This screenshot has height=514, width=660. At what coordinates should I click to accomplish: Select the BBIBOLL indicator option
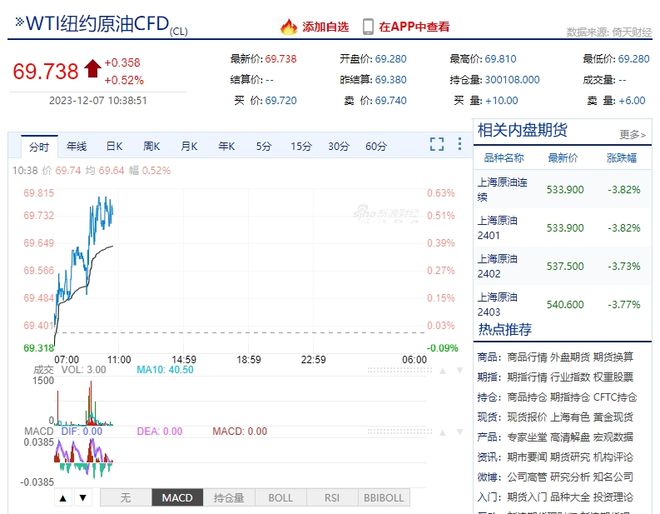tap(384, 498)
